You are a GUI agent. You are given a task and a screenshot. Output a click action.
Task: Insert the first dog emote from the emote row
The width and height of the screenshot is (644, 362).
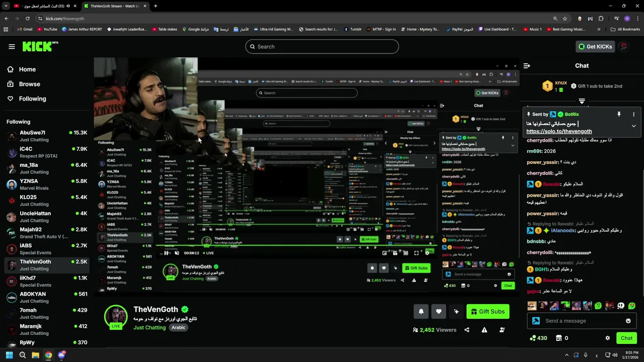click(532, 306)
